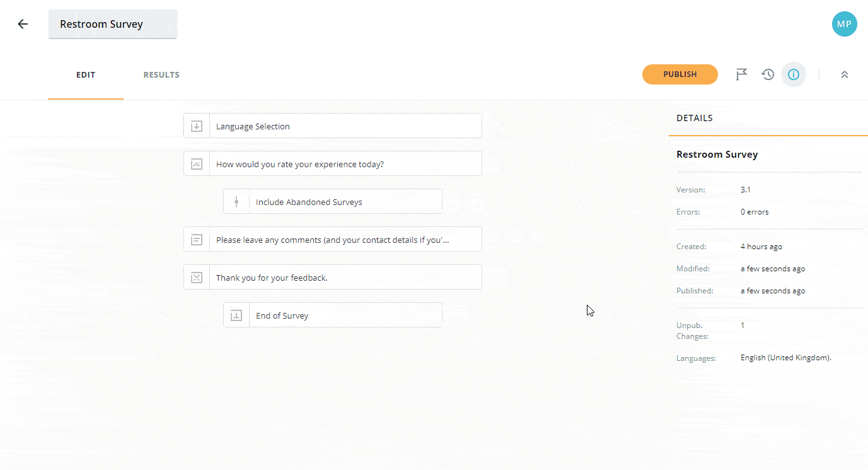Image resolution: width=868 pixels, height=470 pixels.
Task: Select the Edit tab
Action: [86, 74]
